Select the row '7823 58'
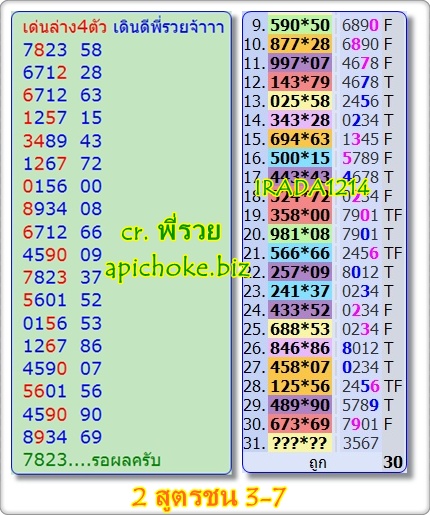The height and width of the screenshot is (515, 430). click(x=62, y=50)
